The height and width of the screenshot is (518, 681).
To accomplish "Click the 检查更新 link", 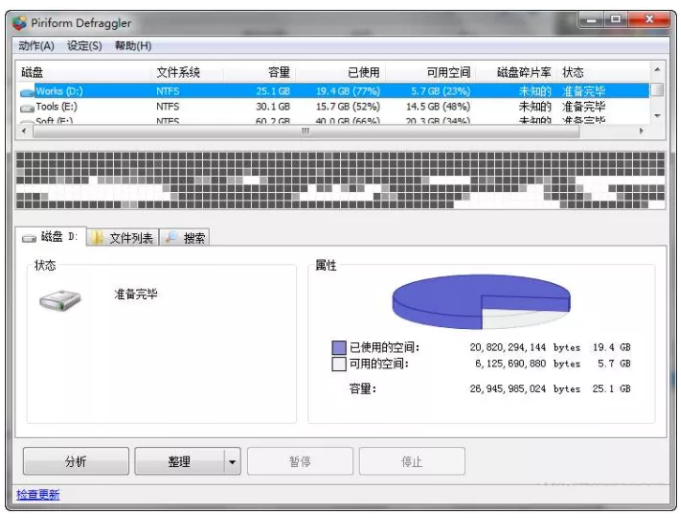I will [38, 495].
